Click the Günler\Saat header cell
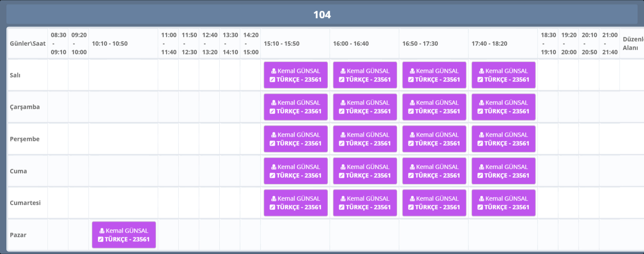This screenshot has width=644, height=254. pyautogui.click(x=27, y=44)
